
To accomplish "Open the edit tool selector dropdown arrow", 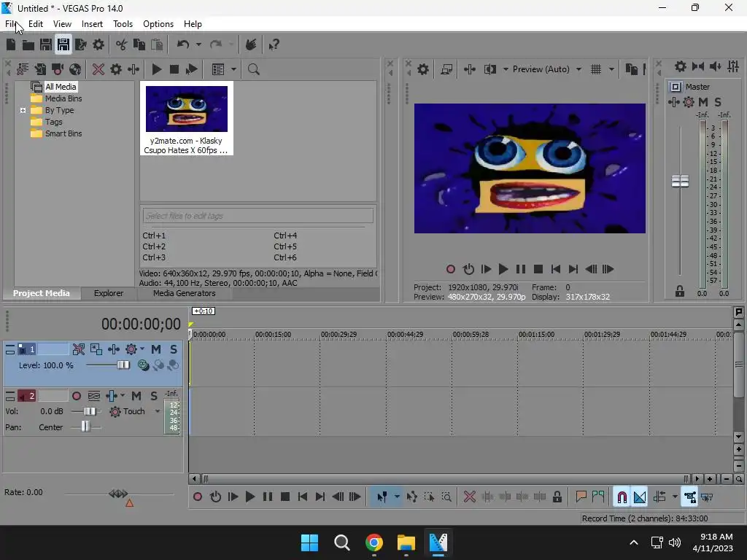I will [x=397, y=497].
